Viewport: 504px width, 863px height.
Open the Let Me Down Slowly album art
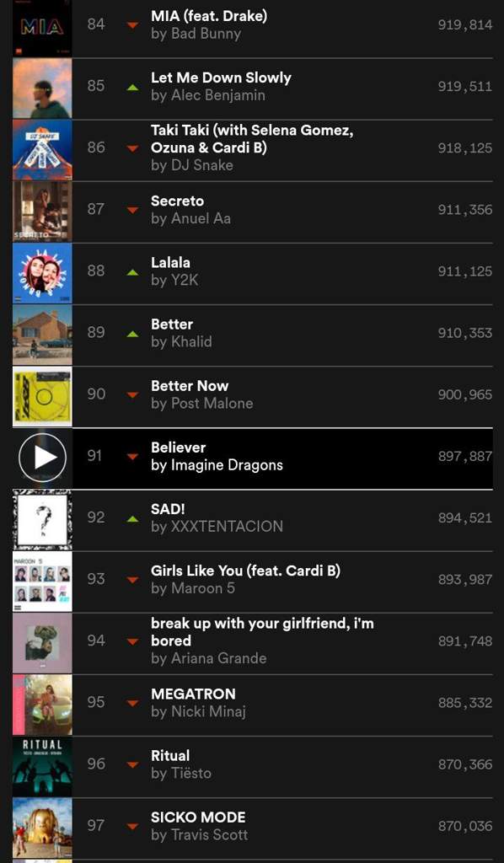42,88
